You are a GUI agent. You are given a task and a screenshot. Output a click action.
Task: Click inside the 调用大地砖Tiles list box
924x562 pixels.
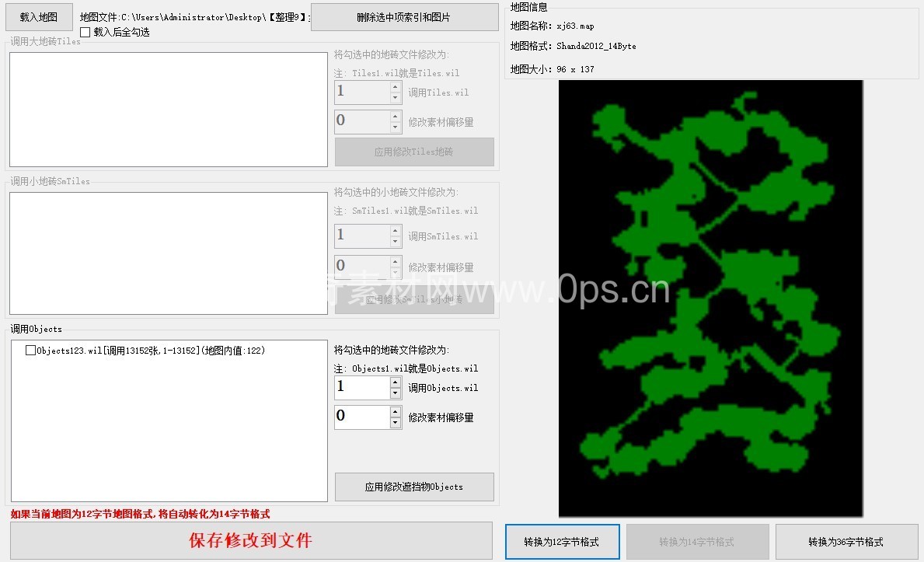point(168,110)
